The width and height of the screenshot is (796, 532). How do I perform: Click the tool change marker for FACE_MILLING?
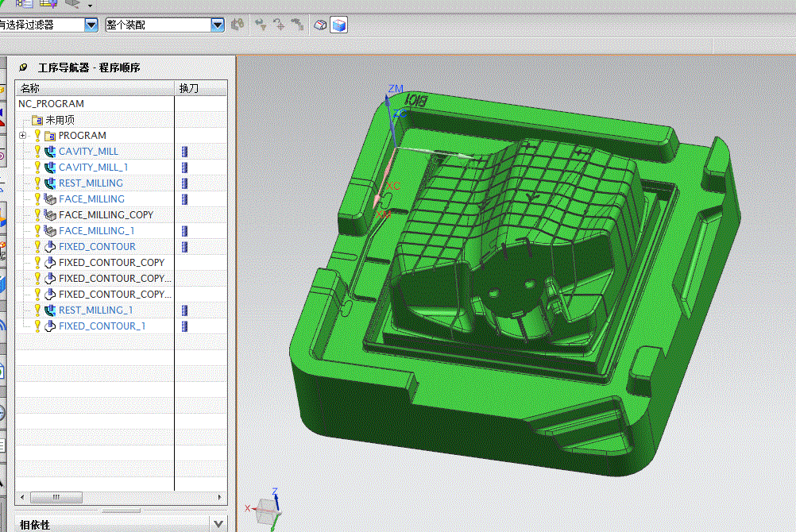click(185, 199)
